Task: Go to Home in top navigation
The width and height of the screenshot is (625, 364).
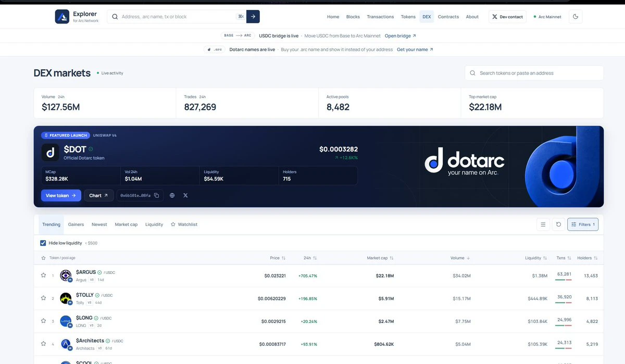Action: point(333,17)
